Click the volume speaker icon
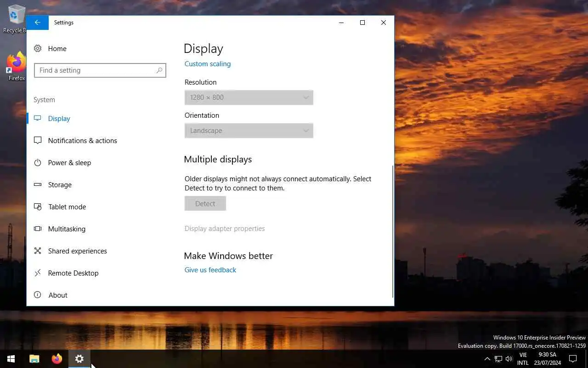The height and width of the screenshot is (368, 588). [509, 359]
